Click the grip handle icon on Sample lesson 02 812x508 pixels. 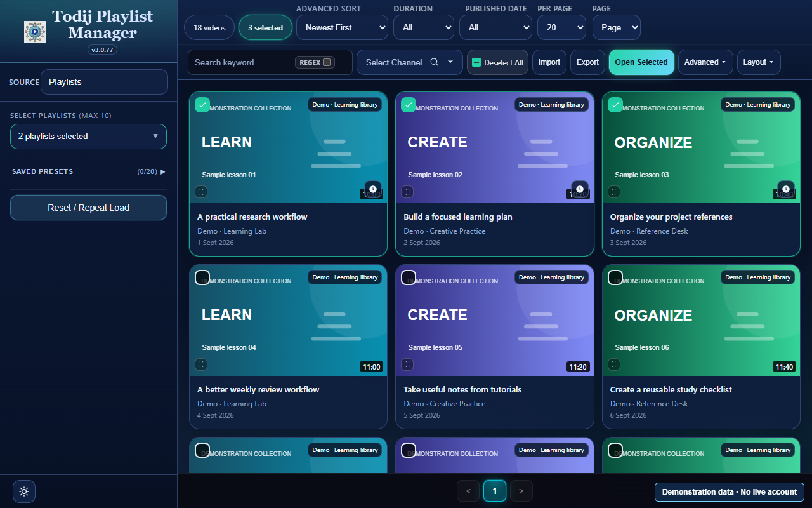coord(407,192)
